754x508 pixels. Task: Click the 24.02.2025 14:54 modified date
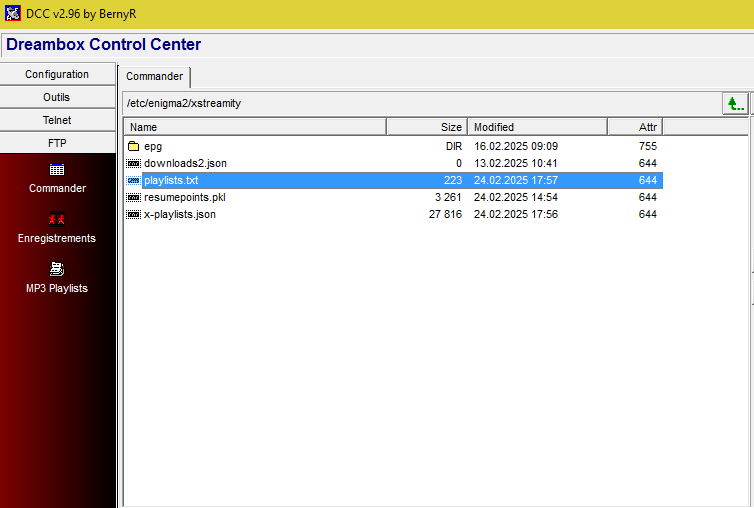point(516,197)
